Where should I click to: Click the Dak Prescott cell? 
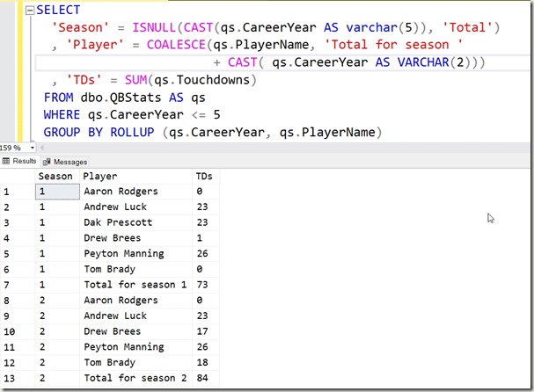click(135, 222)
